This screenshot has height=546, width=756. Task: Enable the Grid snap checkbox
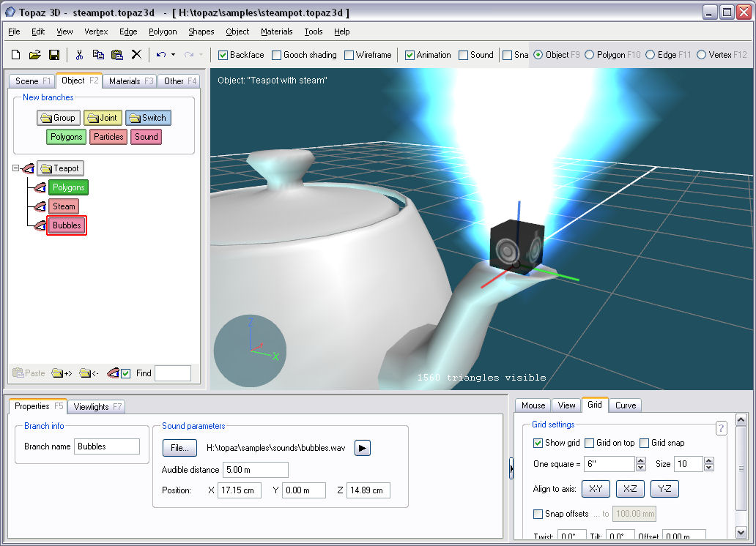pyautogui.click(x=645, y=443)
